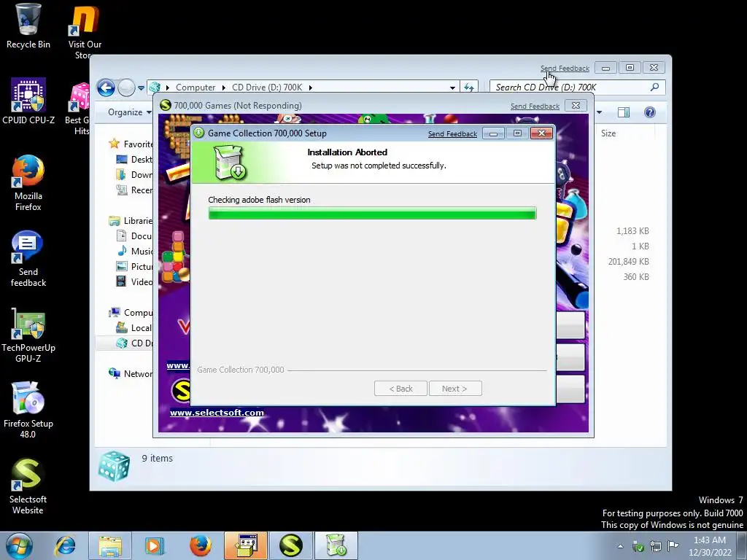Viewport: 747px width, 560px height.
Task: Open the Recycle Bin desktop icon
Action: point(28,26)
